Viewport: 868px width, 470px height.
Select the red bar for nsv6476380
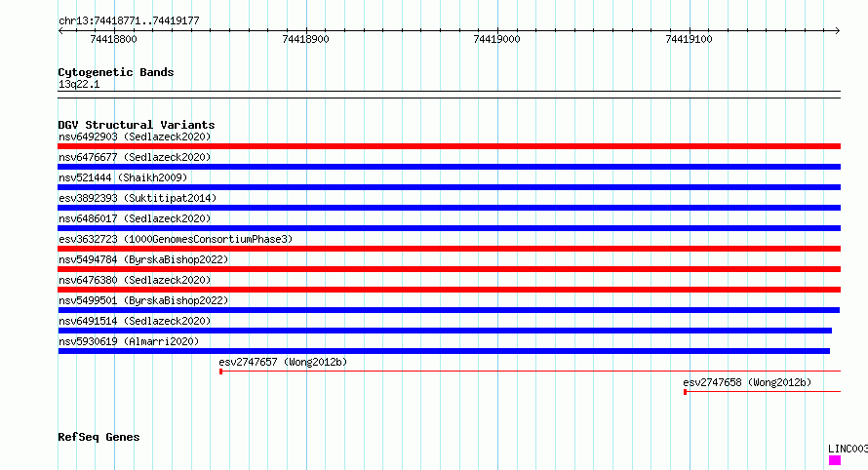(x=449, y=290)
